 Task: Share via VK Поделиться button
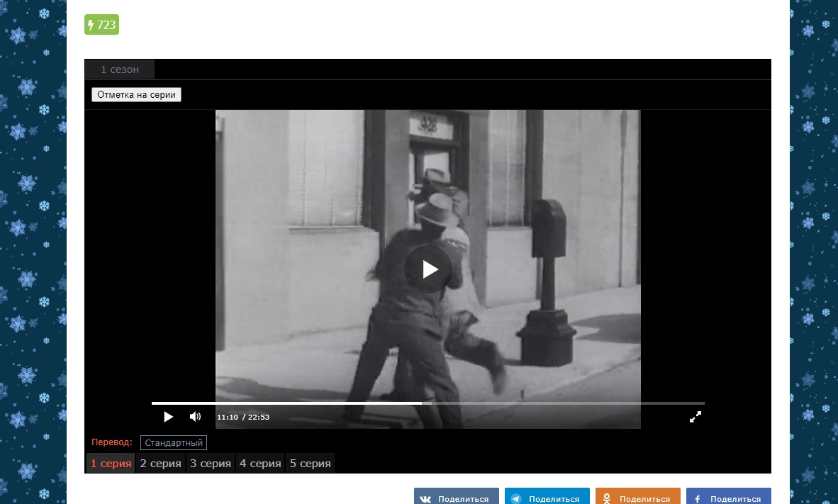[457, 496]
